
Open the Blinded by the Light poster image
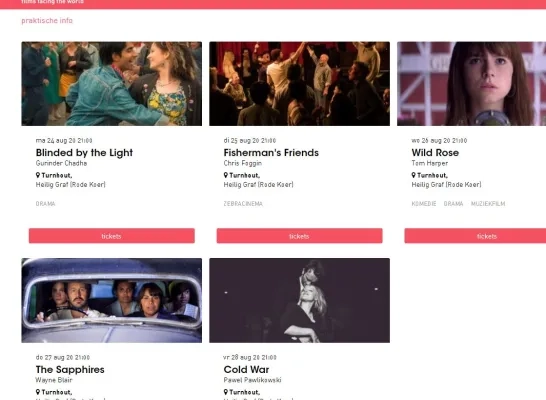[x=112, y=84]
